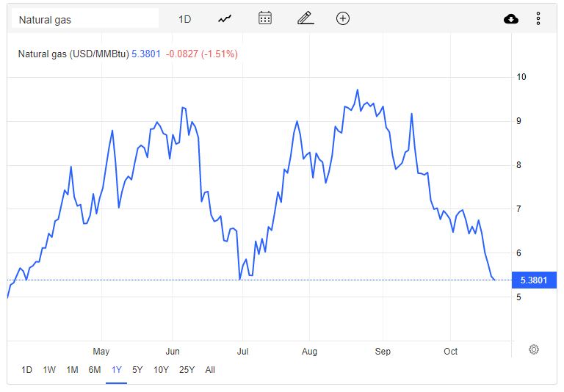Open the calendar date range icon
564x392 pixels.
pos(265,18)
